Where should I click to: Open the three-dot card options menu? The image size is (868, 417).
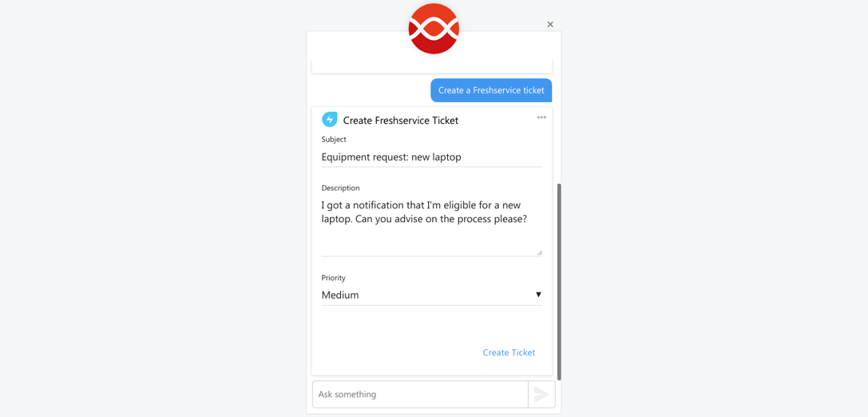click(541, 117)
